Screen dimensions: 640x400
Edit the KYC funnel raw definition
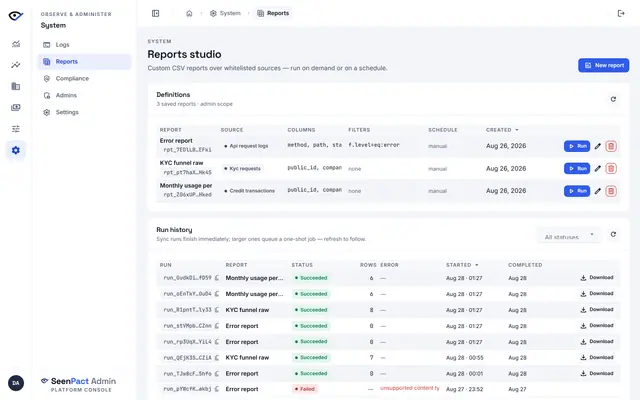[598, 169]
